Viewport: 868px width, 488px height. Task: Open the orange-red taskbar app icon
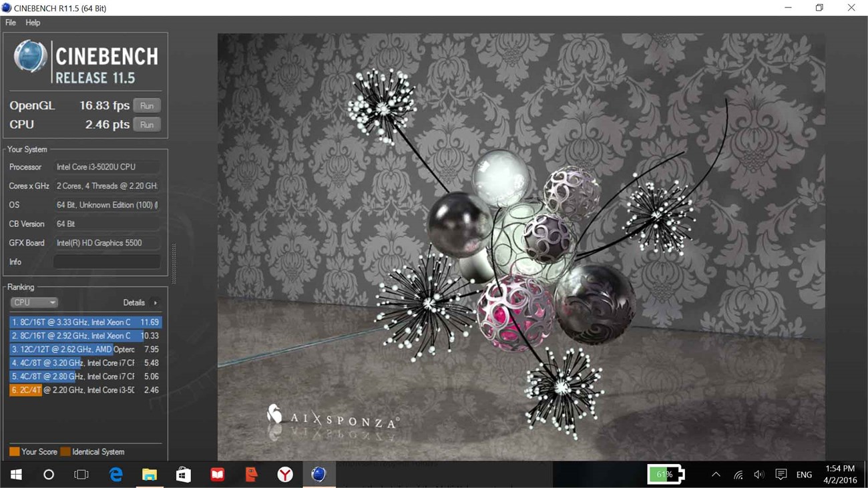click(251, 475)
